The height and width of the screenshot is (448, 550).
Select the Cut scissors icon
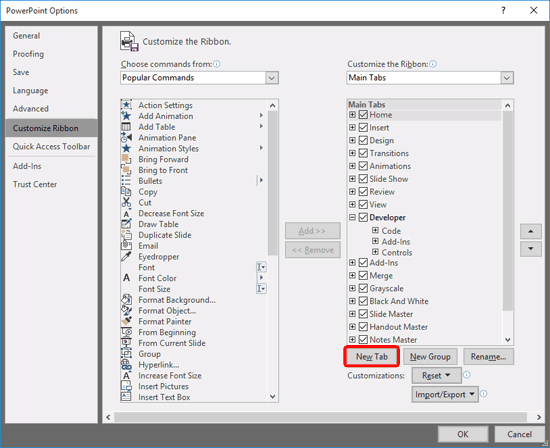pyautogui.click(x=126, y=202)
